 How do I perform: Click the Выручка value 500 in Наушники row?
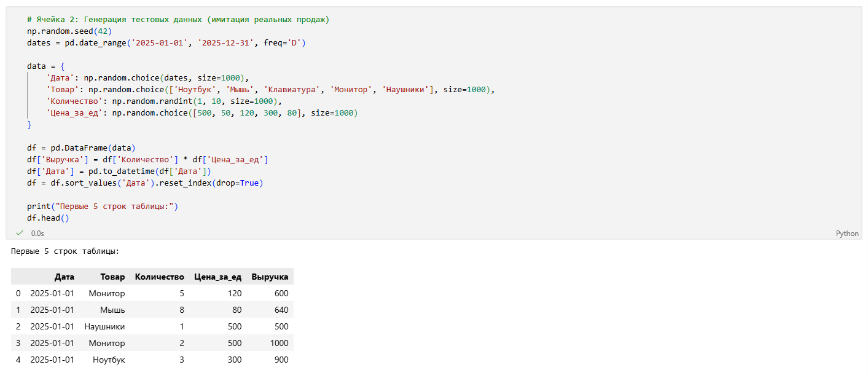coord(281,326)
